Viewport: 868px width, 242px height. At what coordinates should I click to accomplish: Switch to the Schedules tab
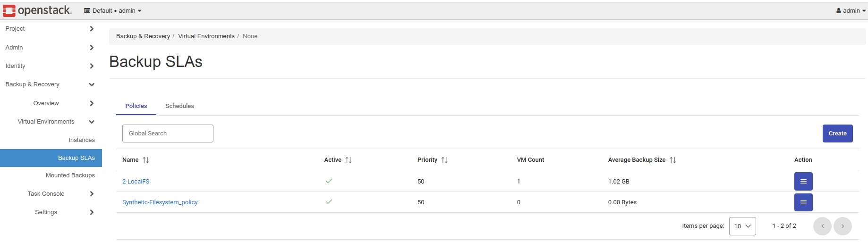pyautogui.click(x=179, y=106)
